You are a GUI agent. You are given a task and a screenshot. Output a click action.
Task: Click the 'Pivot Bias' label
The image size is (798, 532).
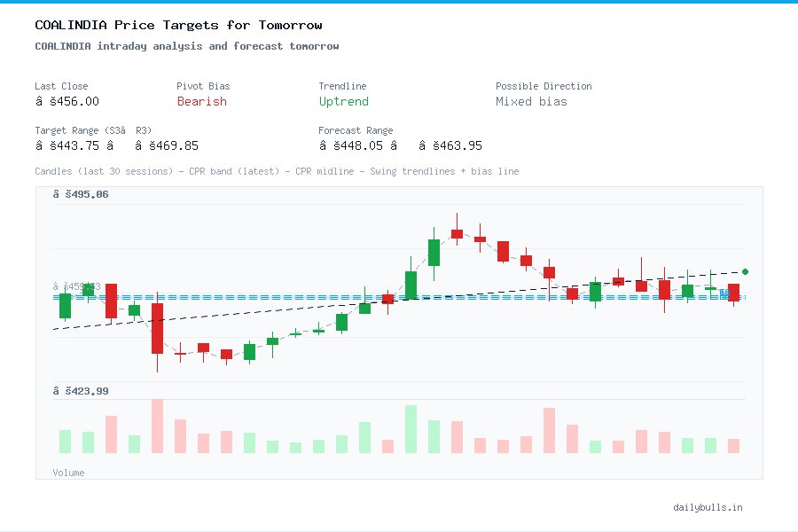203,86
